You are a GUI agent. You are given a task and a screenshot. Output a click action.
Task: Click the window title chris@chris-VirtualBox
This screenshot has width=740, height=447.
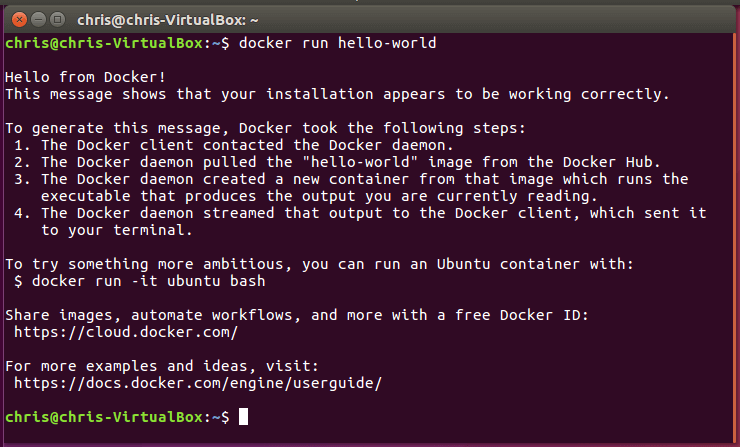[168, 20]
